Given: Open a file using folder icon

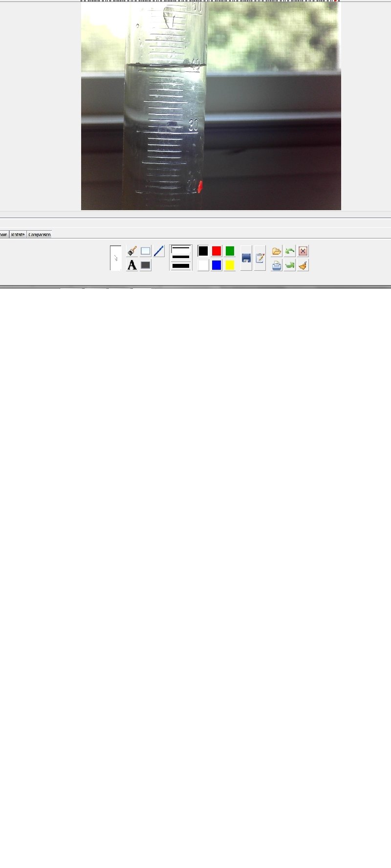Looking at the screenshot, I should click(x=277, y=251).
